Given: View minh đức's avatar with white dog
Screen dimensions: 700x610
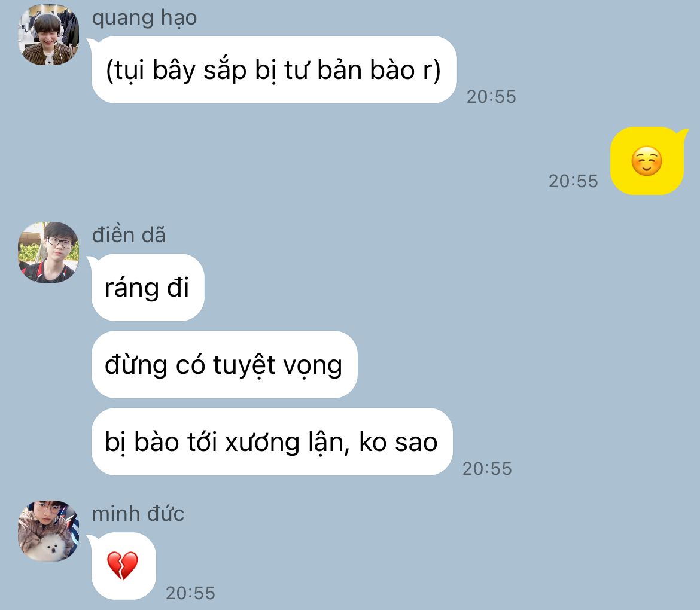Looking at the screenshot, I should point(48,530).
